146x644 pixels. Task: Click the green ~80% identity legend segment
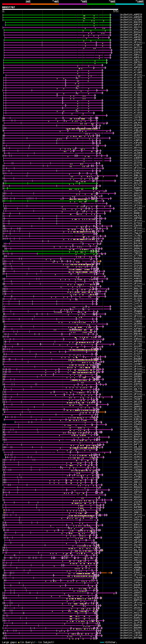point(101,4)
